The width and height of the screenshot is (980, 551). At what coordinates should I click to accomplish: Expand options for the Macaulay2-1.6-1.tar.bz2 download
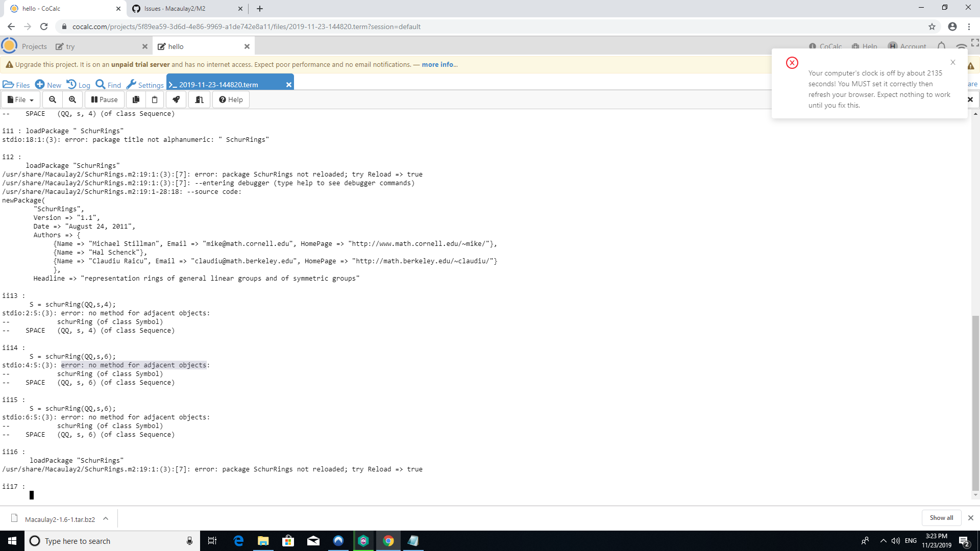(106, 518)
